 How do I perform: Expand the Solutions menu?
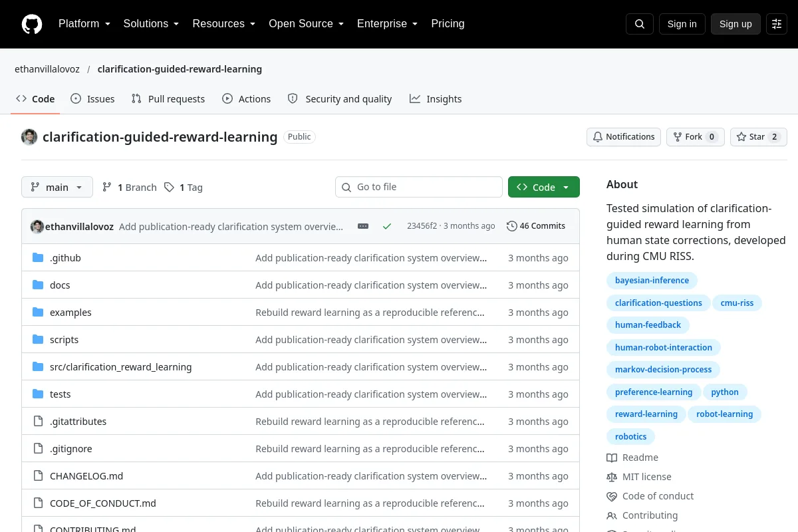click(x=151, y=24)
